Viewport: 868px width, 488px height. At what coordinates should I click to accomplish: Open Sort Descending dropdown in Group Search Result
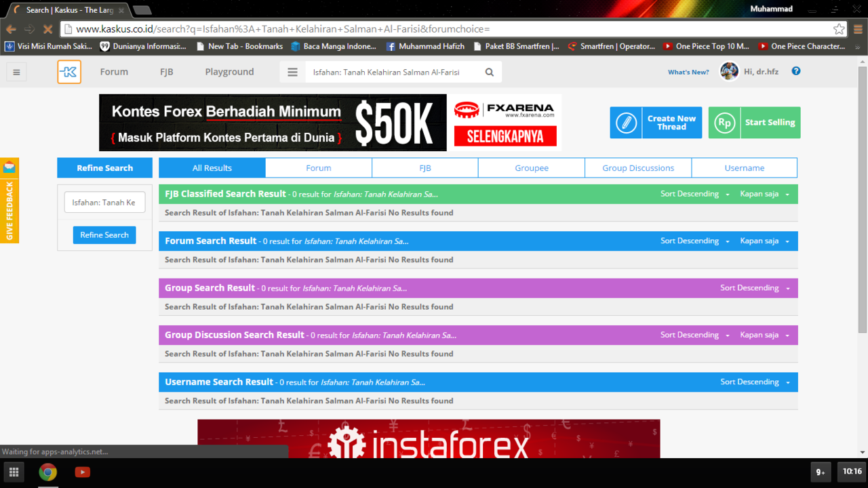(x=755, y=288)
